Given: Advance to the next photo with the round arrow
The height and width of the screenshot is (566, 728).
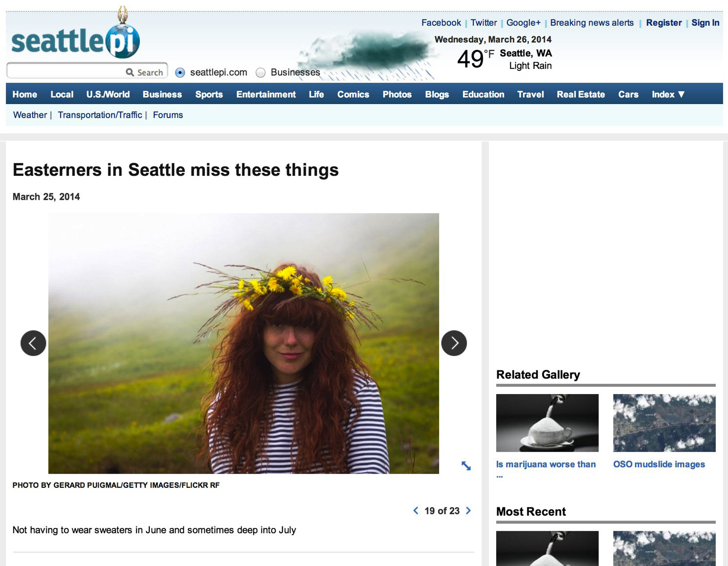Looking at the screenshot, I should [x=454, y=343].
